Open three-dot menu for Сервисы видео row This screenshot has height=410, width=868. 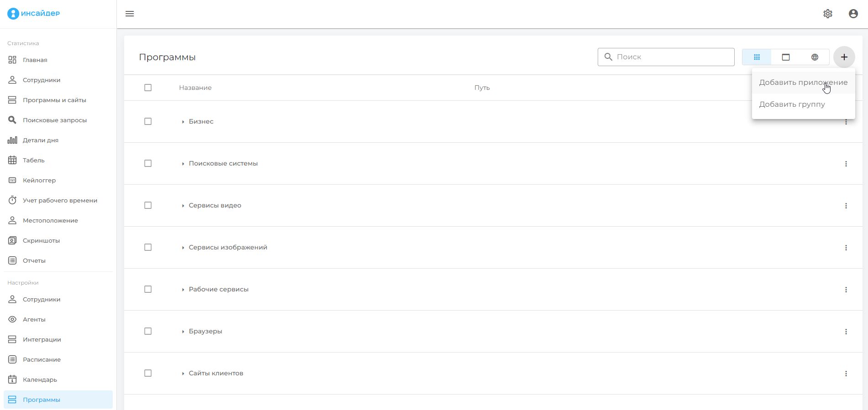[846, 206]
